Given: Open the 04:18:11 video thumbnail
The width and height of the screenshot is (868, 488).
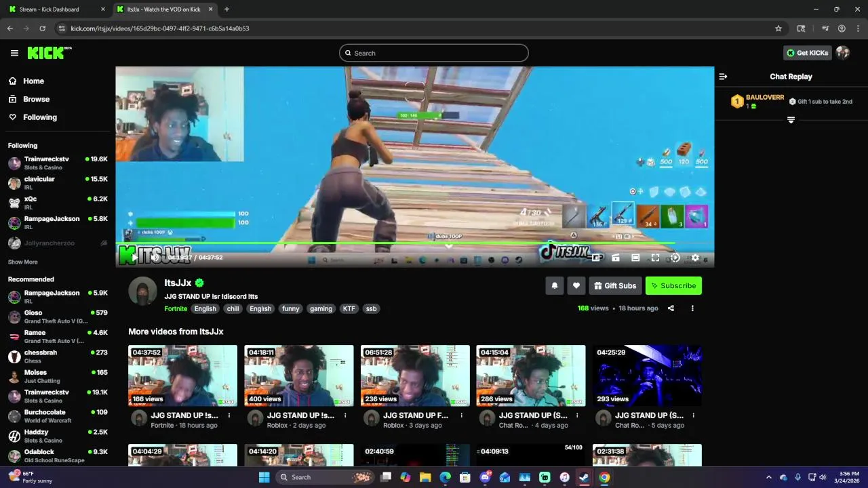Looking at the screenshot, I should (299, 375).
